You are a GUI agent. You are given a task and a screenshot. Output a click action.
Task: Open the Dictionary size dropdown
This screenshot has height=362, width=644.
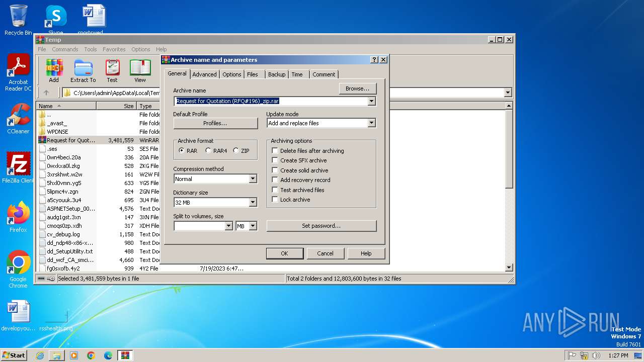coord(253,203)
